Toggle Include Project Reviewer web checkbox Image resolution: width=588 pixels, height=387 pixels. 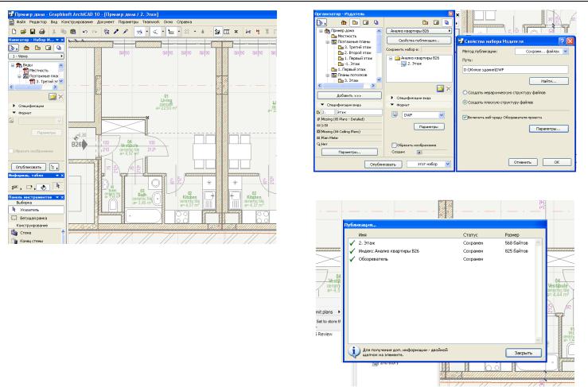465,118
